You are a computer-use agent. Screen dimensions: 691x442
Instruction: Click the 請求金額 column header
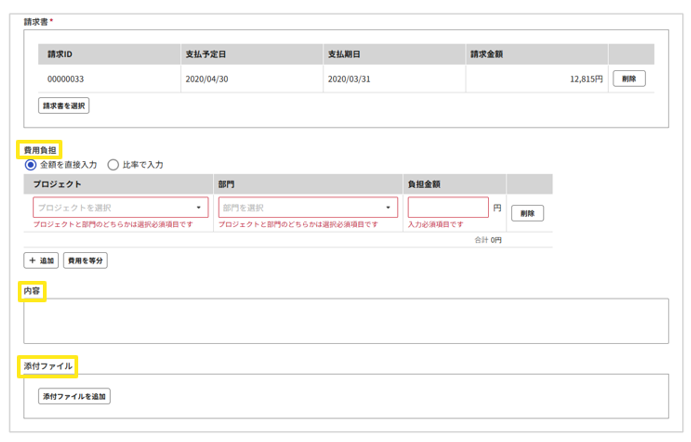tap(486, 54)
